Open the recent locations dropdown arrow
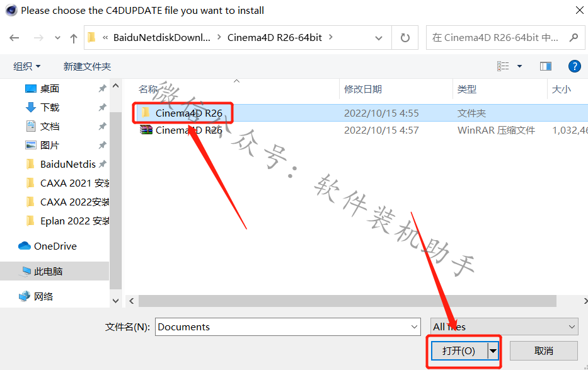Image resolution: width=588 pixels, height=370 pixels. coord(57,38)
